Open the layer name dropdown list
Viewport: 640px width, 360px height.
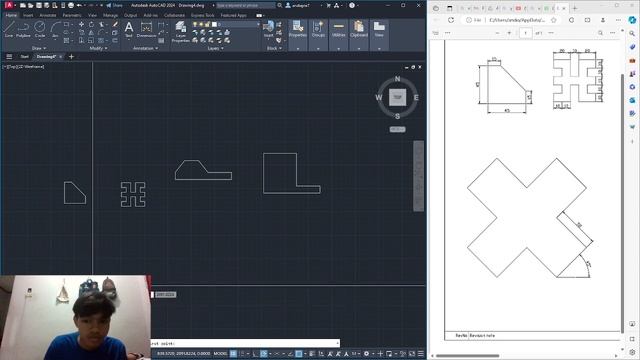258,24
